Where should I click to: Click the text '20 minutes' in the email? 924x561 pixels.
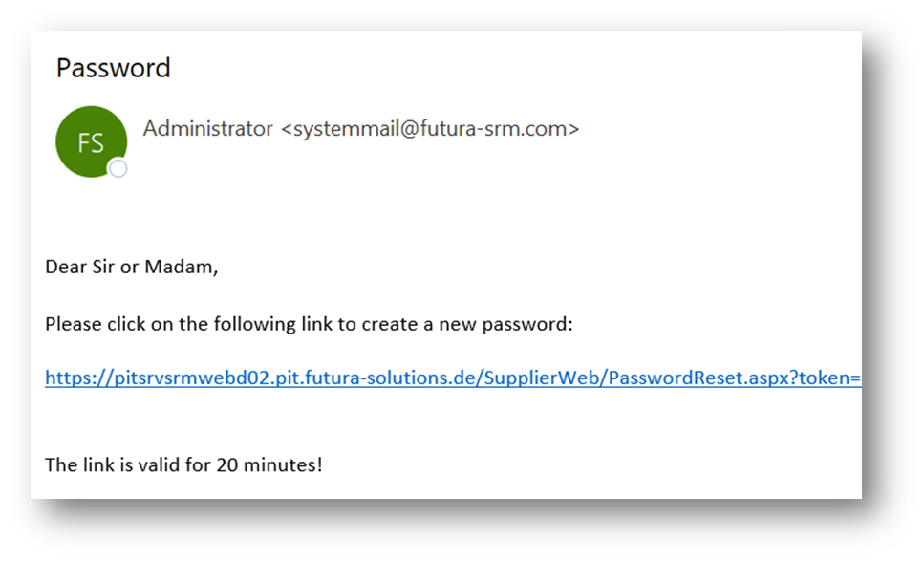click(x=276, y=465)
